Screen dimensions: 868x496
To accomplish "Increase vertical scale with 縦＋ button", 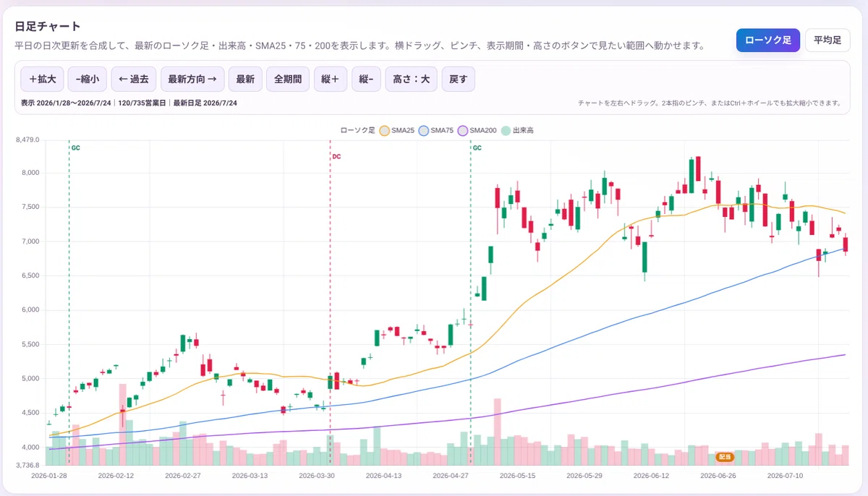I will (x=331, y=79).
